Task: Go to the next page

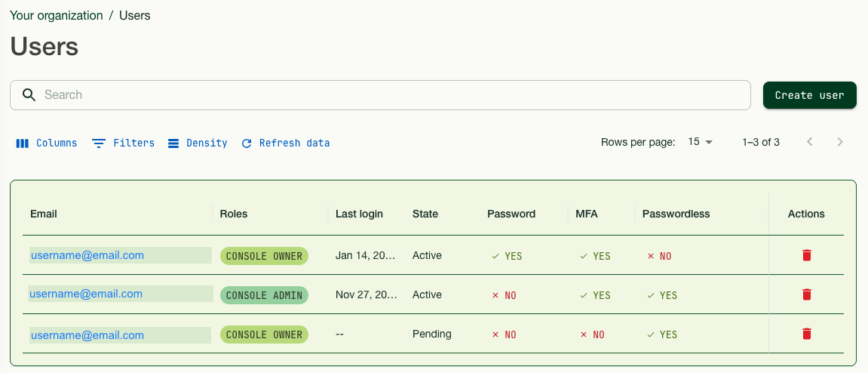Action: 839,142
